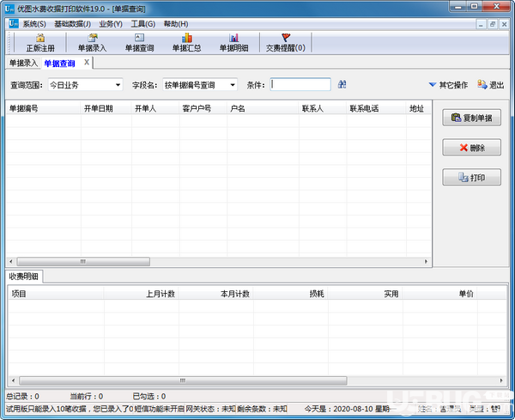Click upper table scroll left arrow
Image resolution: width=515 pixels, height=420 pixels.
tap(11, 262)
